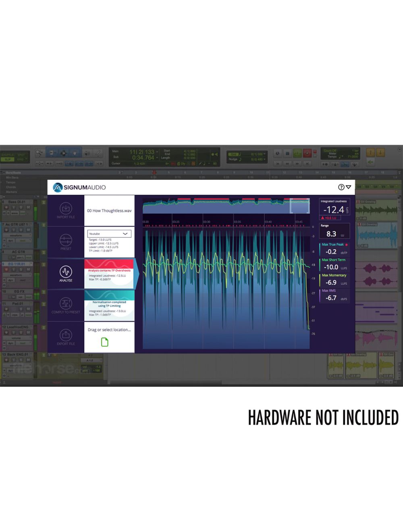Open the Comply To Preset function

pos(66,303)
